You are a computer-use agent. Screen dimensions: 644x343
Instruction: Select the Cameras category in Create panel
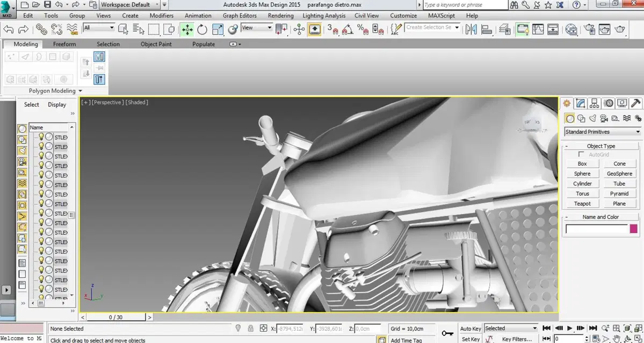point(604,118)
